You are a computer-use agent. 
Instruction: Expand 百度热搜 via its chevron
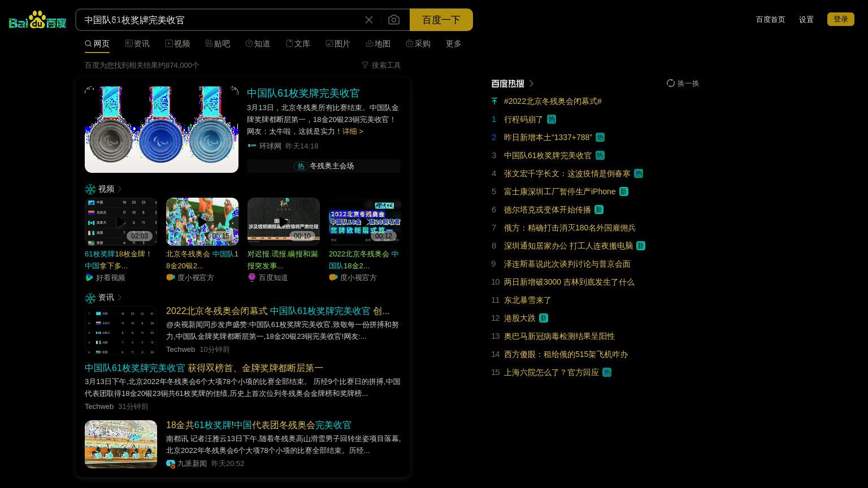coord(531,84)
